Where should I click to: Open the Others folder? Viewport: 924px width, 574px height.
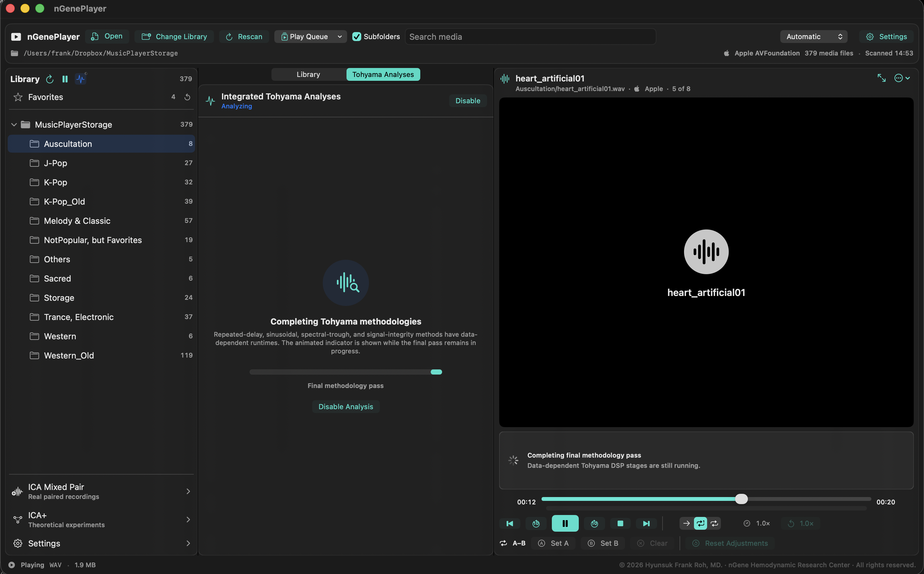[x=101, y=259]
